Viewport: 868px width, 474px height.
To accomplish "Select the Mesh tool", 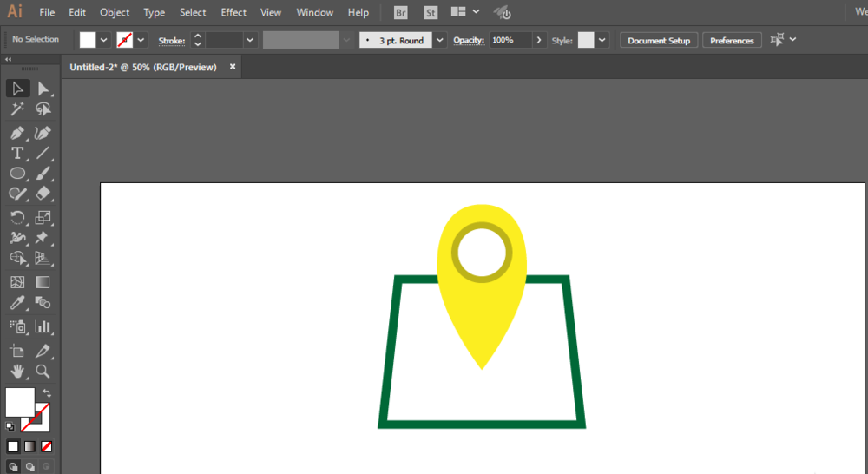I will coord(17,282).
